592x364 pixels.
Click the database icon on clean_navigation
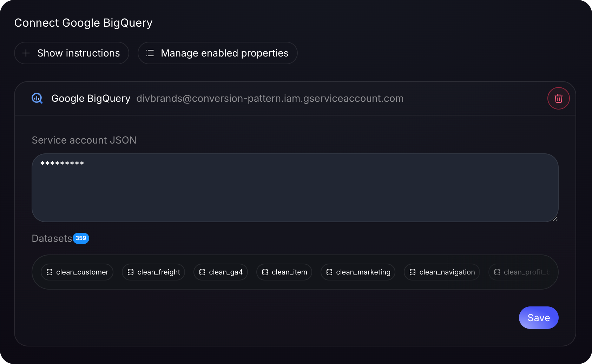click(x=413, y=272)
